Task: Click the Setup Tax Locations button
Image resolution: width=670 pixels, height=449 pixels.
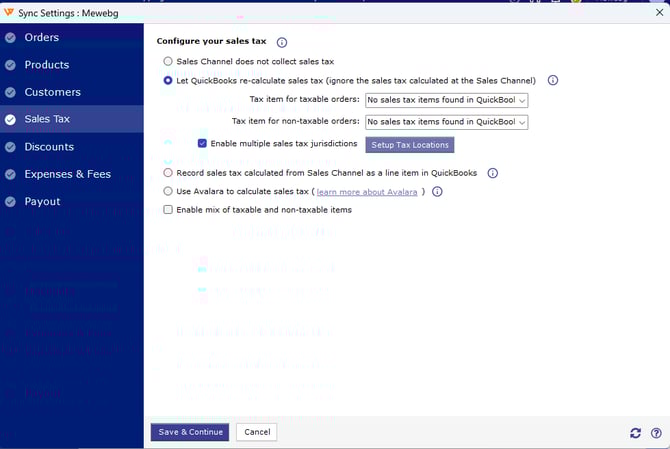Action: pos(410,145)
